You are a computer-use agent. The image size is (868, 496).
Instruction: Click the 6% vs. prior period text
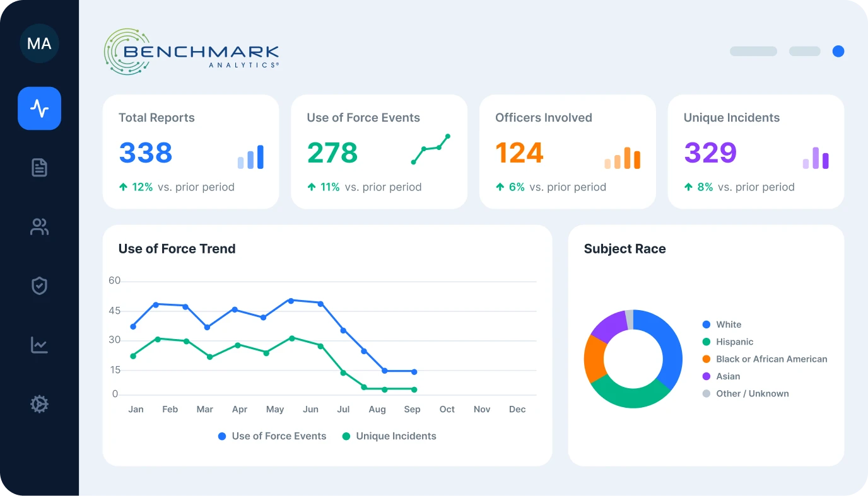[551, 187]
